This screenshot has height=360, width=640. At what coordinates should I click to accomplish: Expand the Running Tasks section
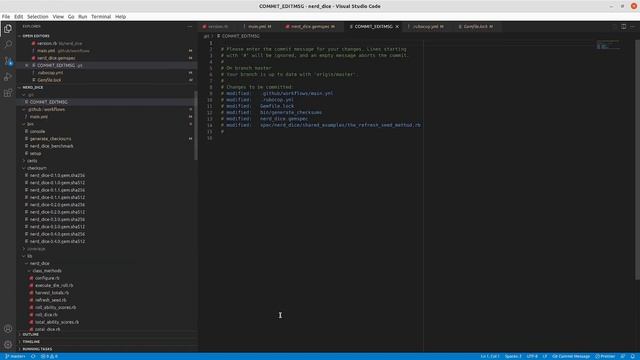pos(37,349)
